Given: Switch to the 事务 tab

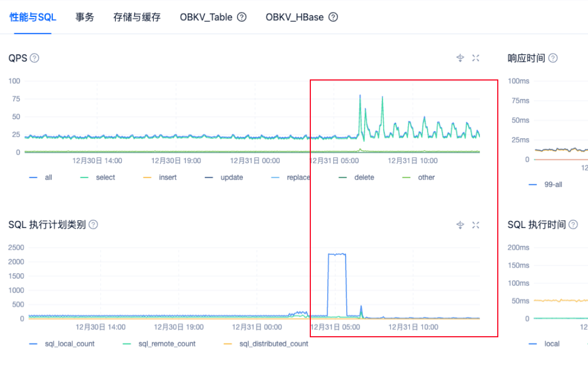Looking at the screenshot, I should (85, 17).
